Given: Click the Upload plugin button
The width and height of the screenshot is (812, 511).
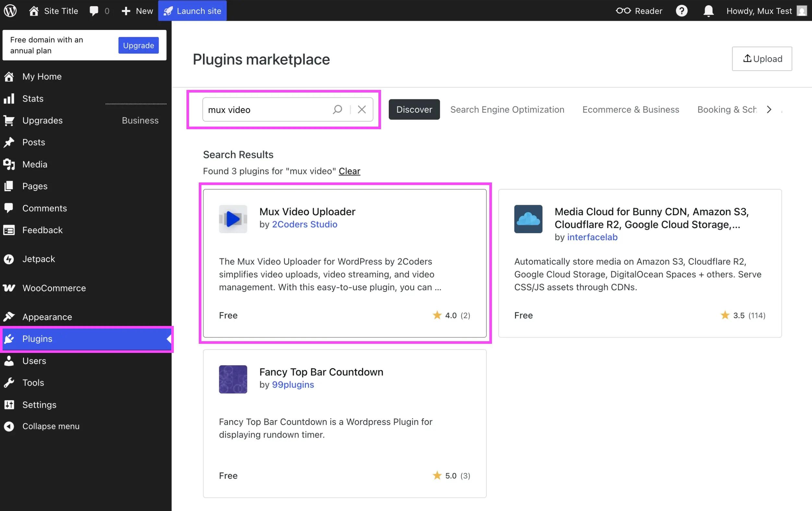Looking at the screenshot, I should coord(762,59).
